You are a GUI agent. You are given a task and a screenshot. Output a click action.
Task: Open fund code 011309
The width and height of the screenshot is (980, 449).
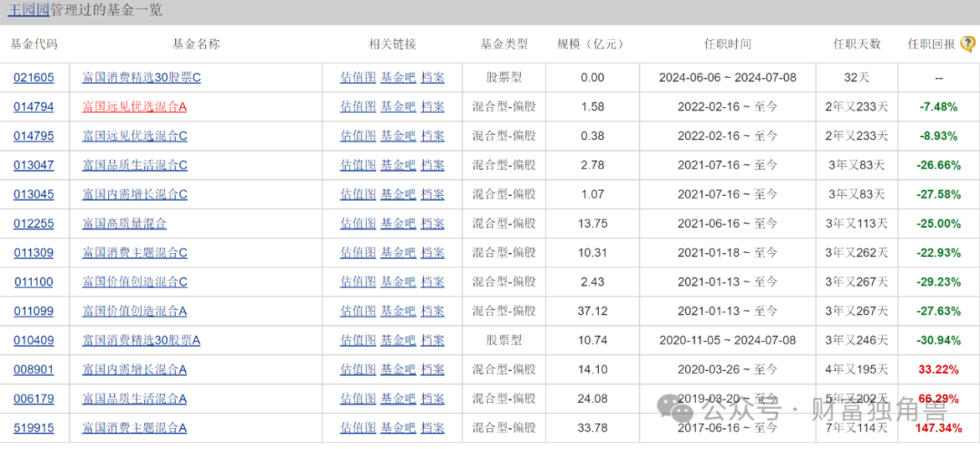(34, 253)
